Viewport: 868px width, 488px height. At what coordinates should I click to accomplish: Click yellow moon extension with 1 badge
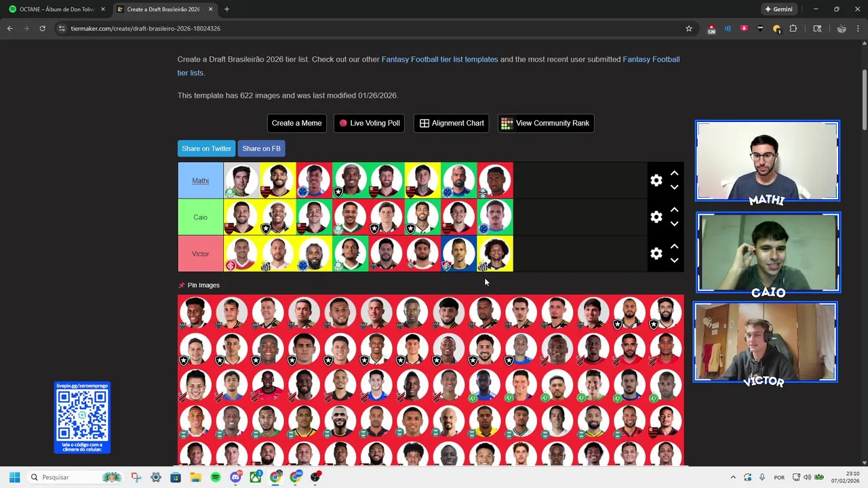(x=777, y=28)
